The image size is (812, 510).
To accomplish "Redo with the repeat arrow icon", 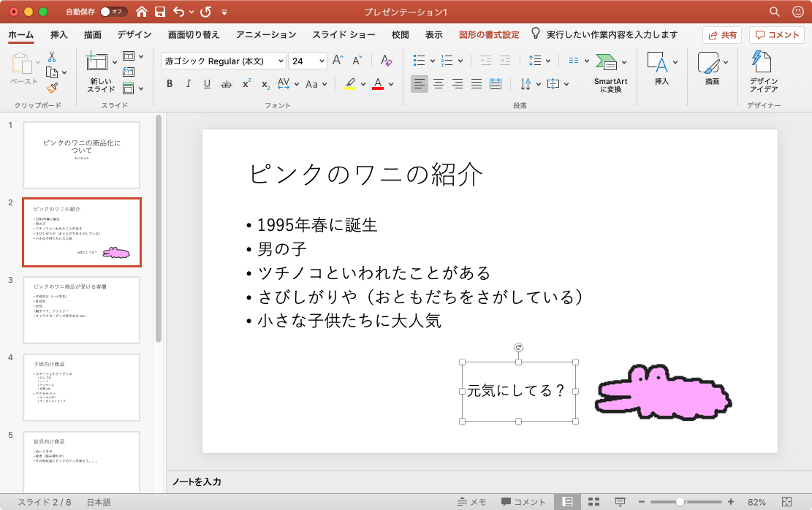I will coord(205,12).
